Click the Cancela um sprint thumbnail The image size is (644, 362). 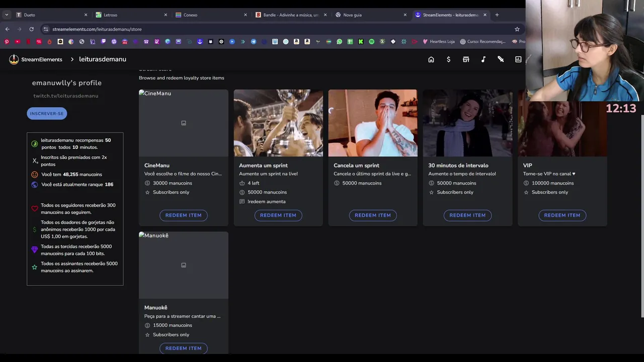[x=373, y=123]
